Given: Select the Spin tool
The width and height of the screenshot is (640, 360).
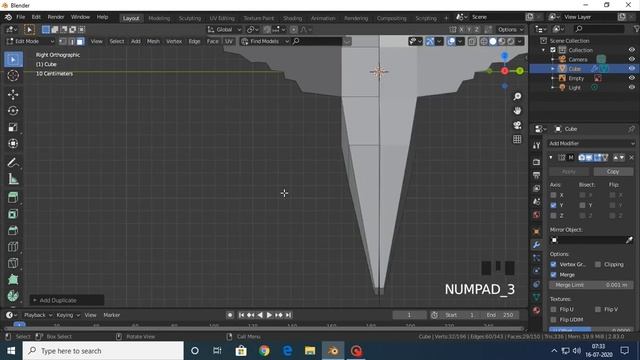Looking at the screenshot, I should coord(13,296).
